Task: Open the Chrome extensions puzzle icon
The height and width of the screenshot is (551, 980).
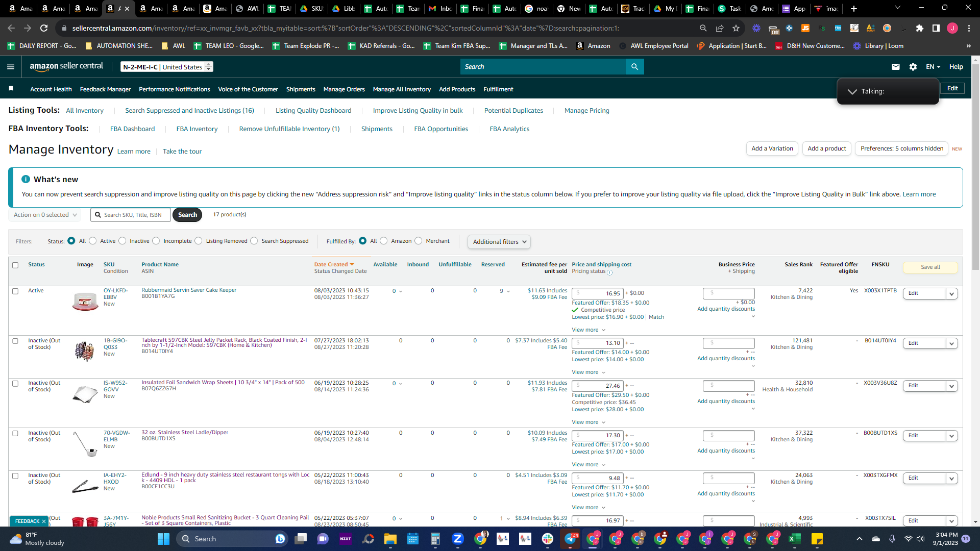Action: click(x=920, y=28)
